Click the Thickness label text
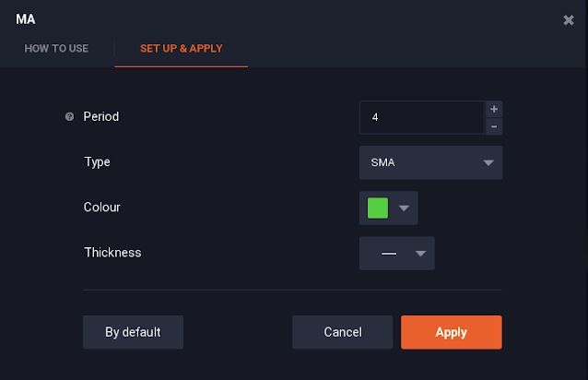Image resolution: width=588 pixels, height=380 pixels. [x=112, y=252]
